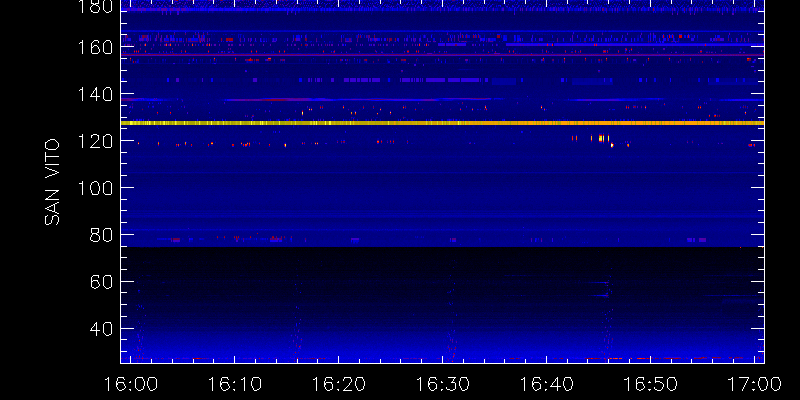Click the 16:10 time label
This screenshot has height=400, width=800.
point(235,384)
